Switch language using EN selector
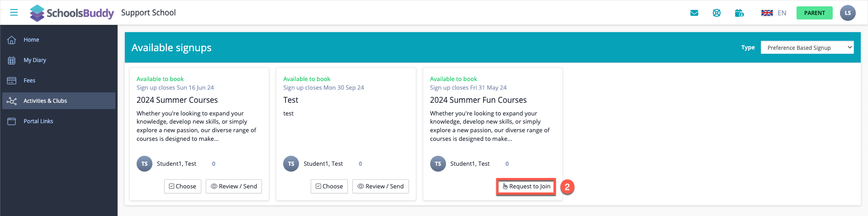Viewport: 868px width, 216px height. [782, 13]
